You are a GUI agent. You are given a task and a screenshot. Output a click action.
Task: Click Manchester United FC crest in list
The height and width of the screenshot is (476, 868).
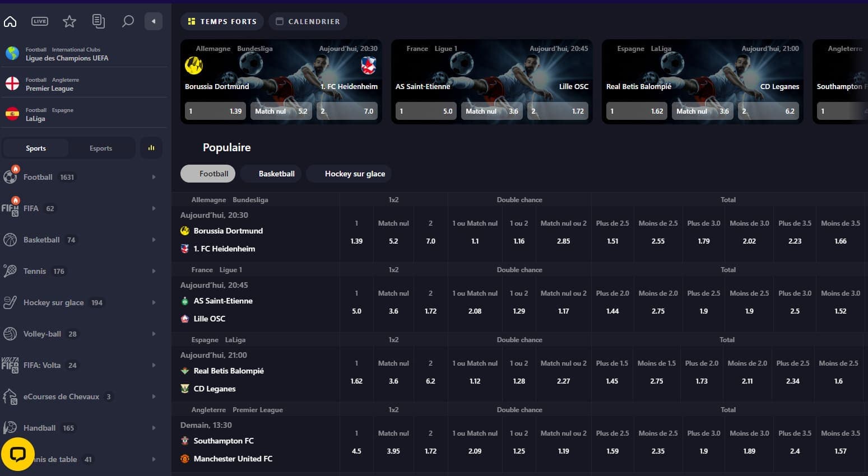coord(185,459)
